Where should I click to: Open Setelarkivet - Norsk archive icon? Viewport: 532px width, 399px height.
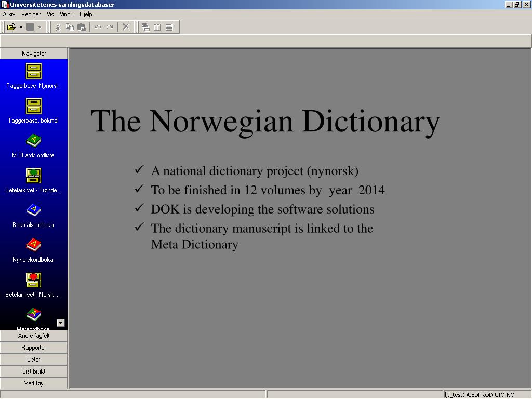34,280
